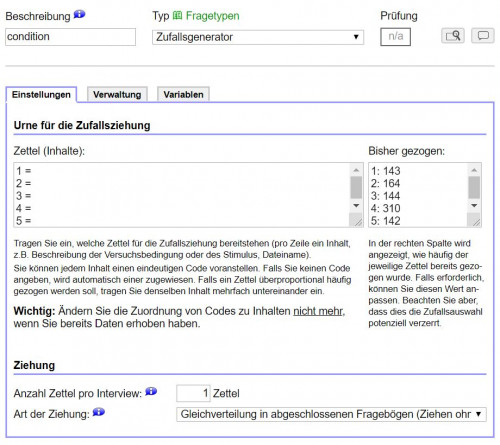Click info icon next to Anzahl Zettel pro Interview
500x445 pixels.
(151, 391)
